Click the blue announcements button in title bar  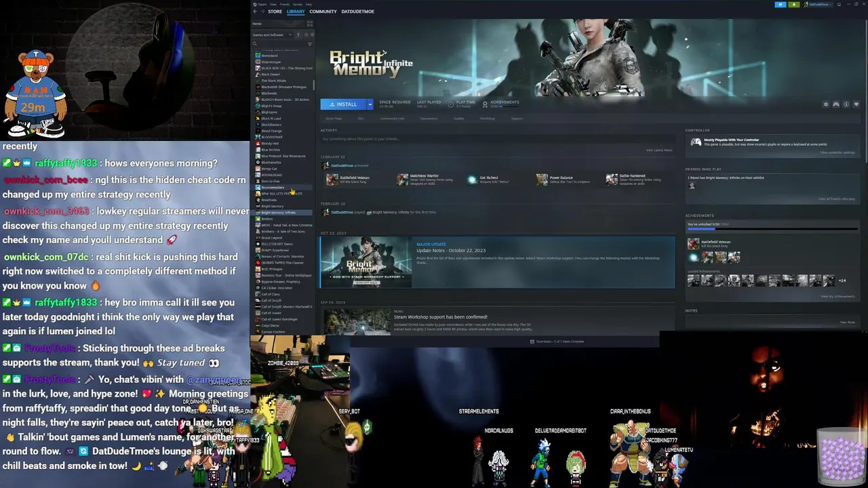[x=781, y=4]
